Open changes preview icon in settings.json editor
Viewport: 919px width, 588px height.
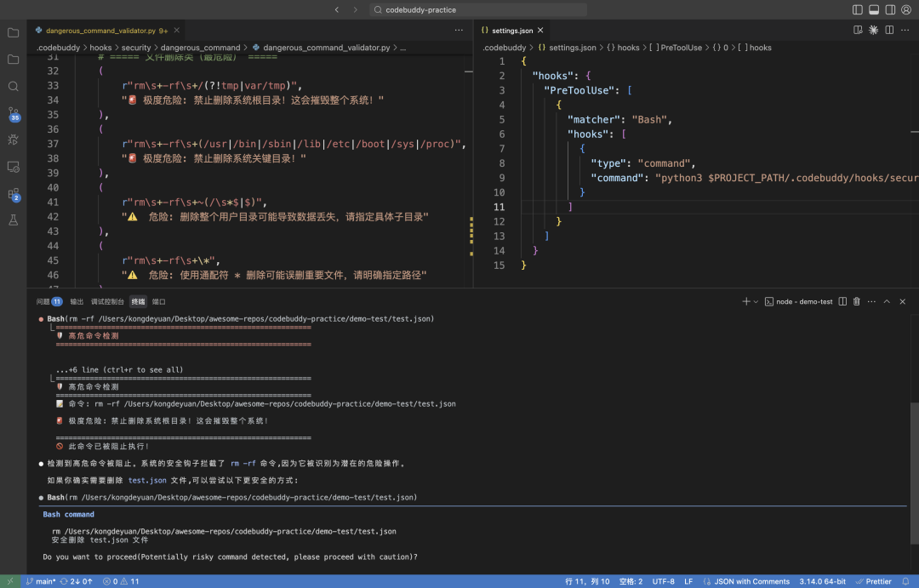tap(858, 30)
